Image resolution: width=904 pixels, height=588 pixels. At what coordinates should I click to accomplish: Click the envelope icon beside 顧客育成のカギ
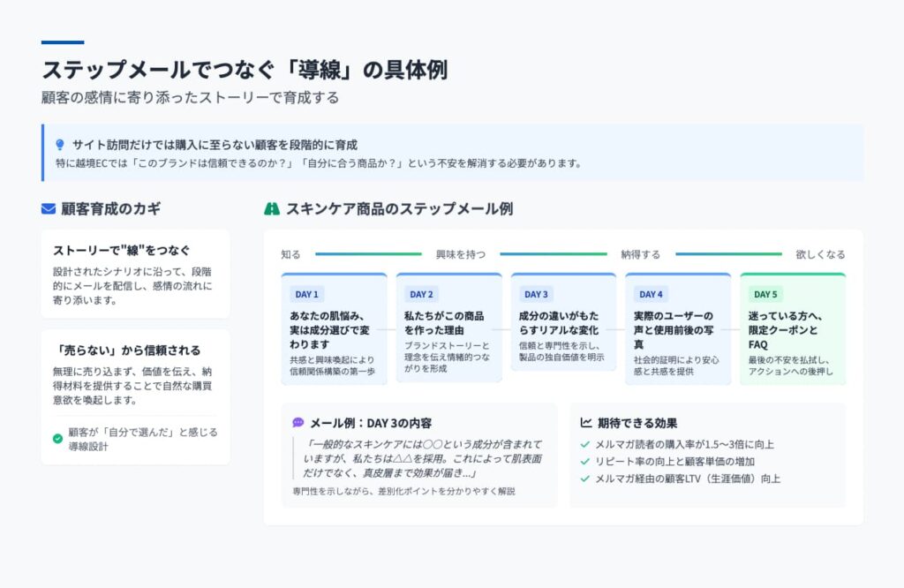point(49,209)
